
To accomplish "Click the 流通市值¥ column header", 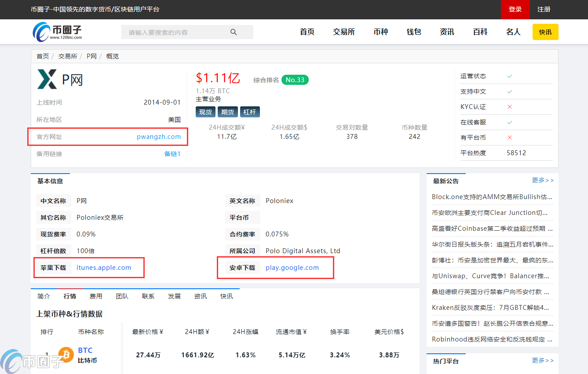I will 291,332.
